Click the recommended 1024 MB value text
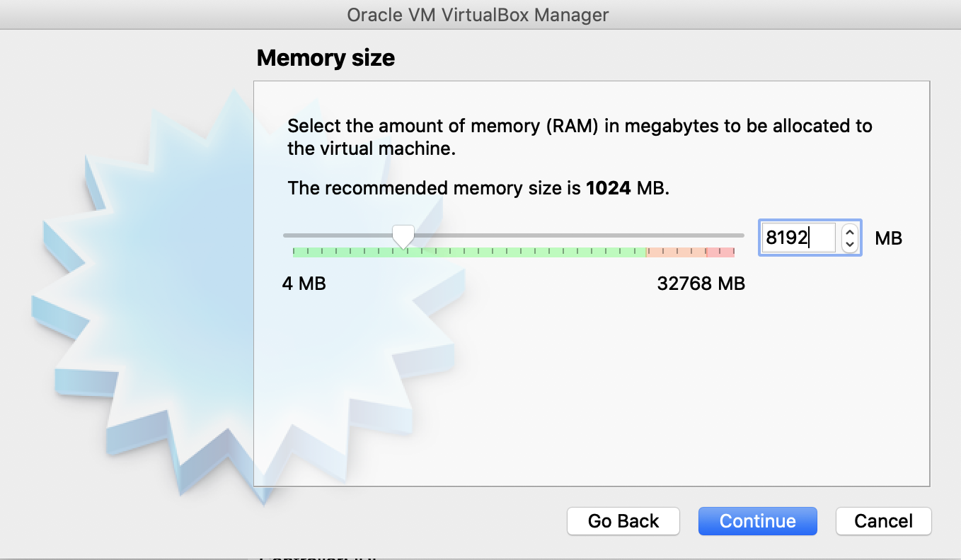 (608, 189)
